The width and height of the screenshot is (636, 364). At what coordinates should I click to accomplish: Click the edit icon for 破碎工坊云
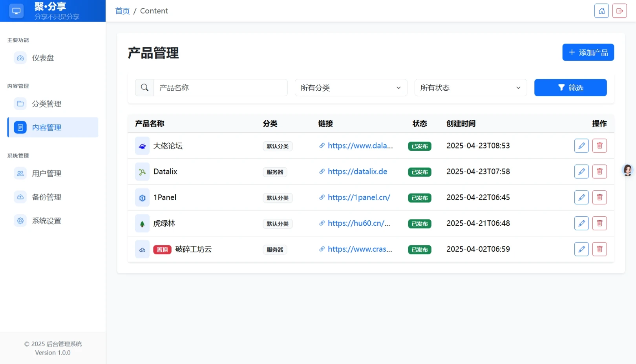581,249
